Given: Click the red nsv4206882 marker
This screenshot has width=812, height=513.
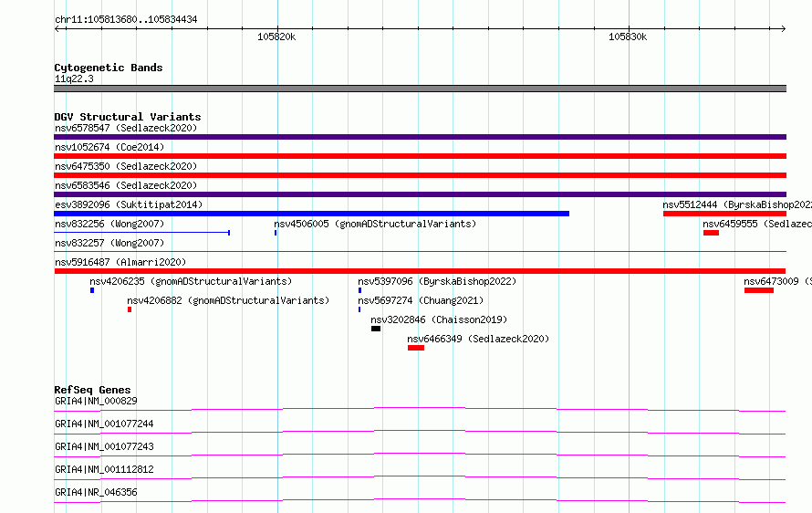Looking at the screenshot, I should coord(130,309).
